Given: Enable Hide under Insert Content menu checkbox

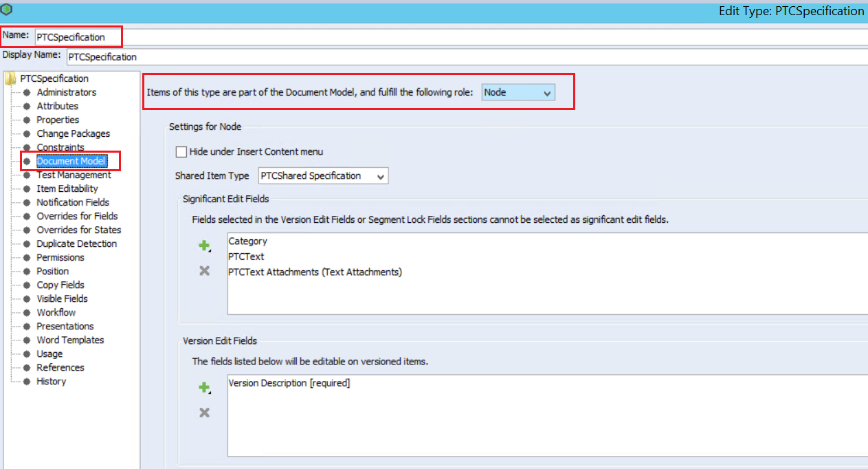Looking at the screenshot, I should click(x=181, y=152).
